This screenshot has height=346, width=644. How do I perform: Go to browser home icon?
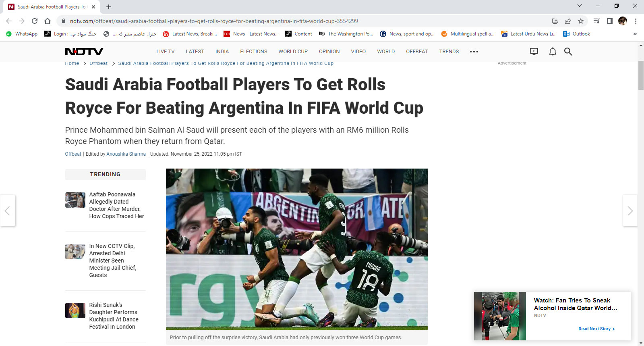click(x=48, y=21)
